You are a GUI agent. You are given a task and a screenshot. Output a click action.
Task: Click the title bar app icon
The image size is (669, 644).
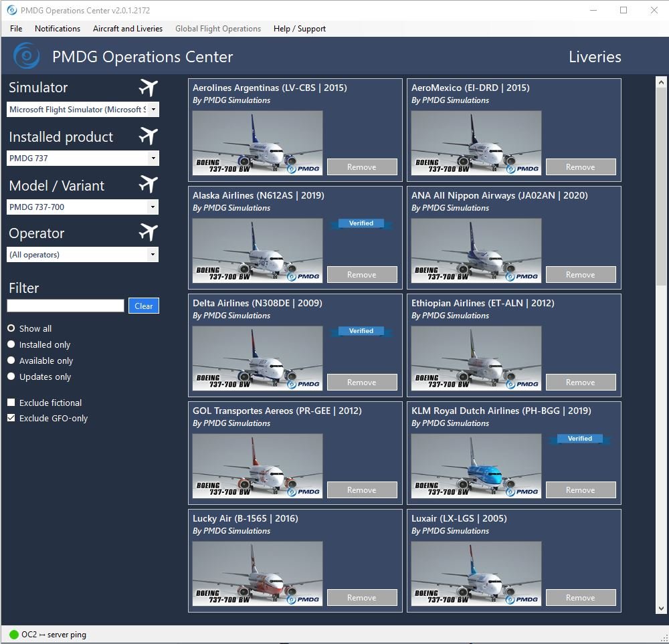click(12, 10)
